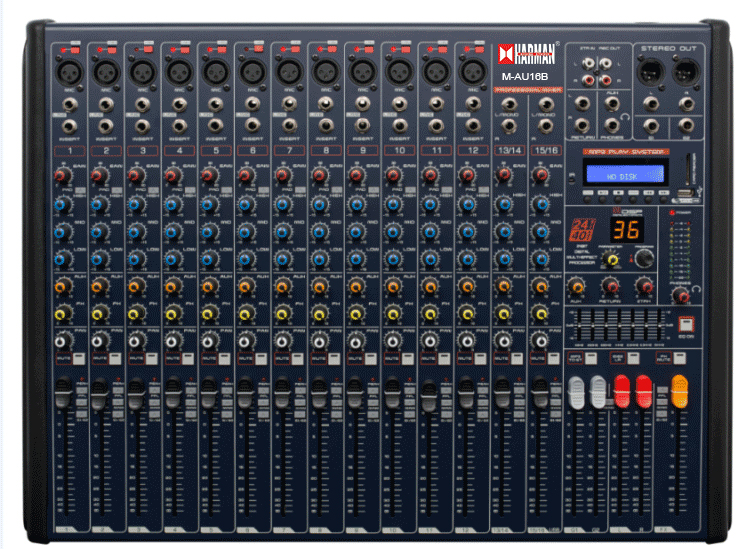Click the channel 11 fader cap
This screenshot has width=738, height=549.
click(429, 394)
